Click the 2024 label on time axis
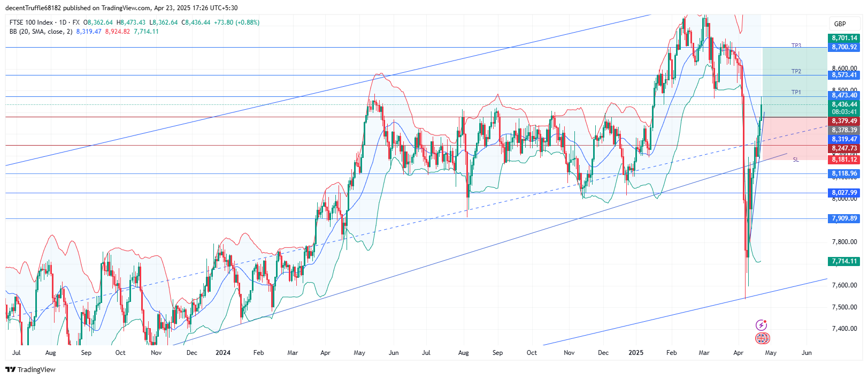 222,353
